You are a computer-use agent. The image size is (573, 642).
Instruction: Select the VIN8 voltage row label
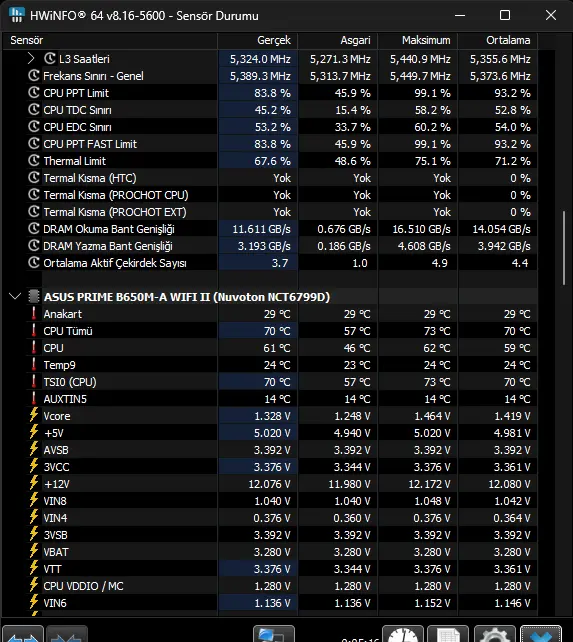(x=54, y=501)
